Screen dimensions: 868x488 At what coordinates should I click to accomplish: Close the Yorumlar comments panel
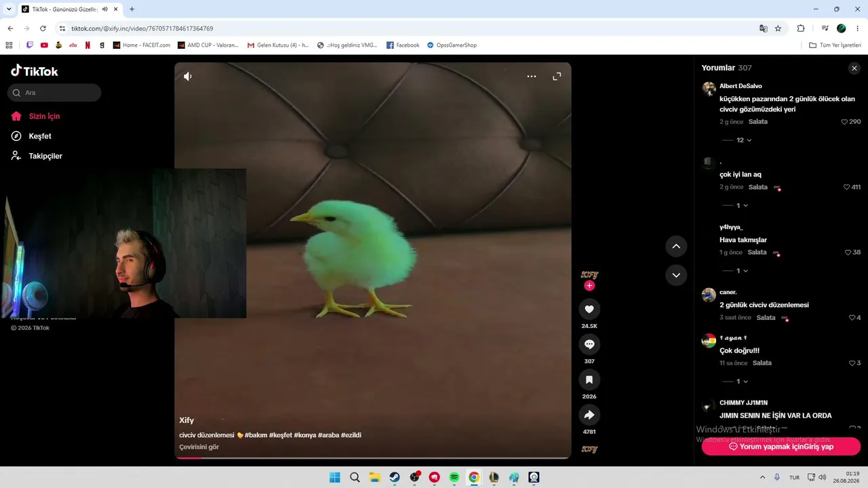[854, 68]
